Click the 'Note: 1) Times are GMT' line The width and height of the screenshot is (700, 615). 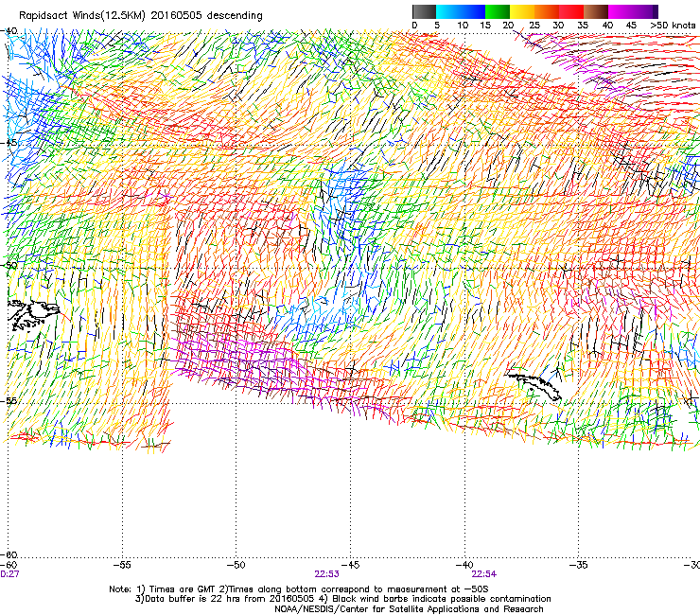click(297, 589)
